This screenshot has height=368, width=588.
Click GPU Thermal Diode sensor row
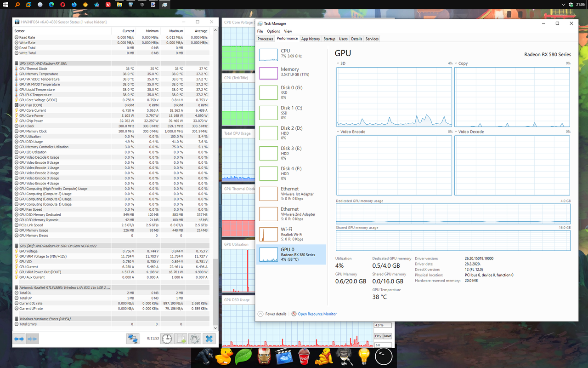(111, 69)
